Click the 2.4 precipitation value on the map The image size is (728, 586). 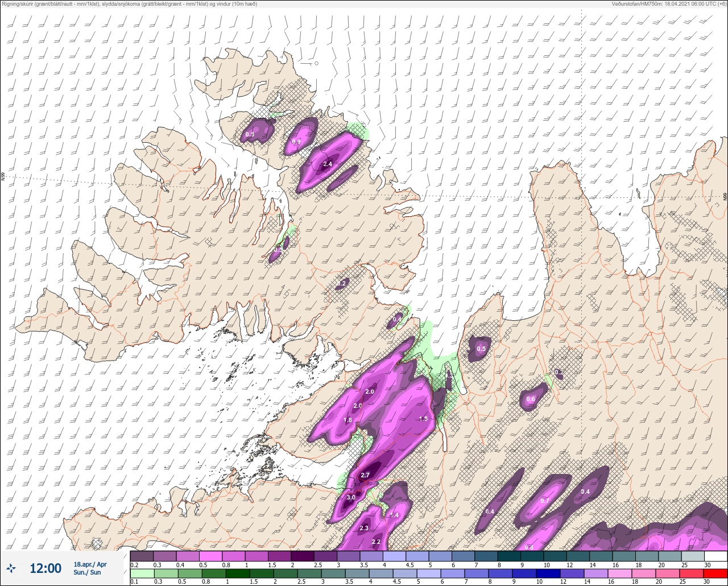pyautogui.click(x=327, y=164)
